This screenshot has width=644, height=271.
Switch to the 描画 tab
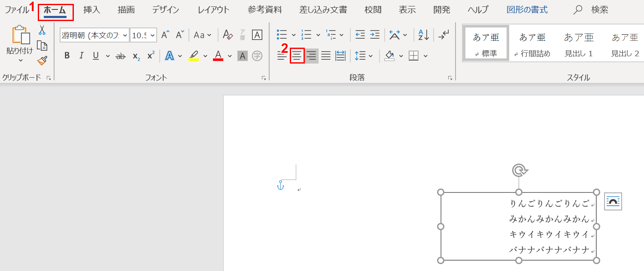[x=126, y=10]
